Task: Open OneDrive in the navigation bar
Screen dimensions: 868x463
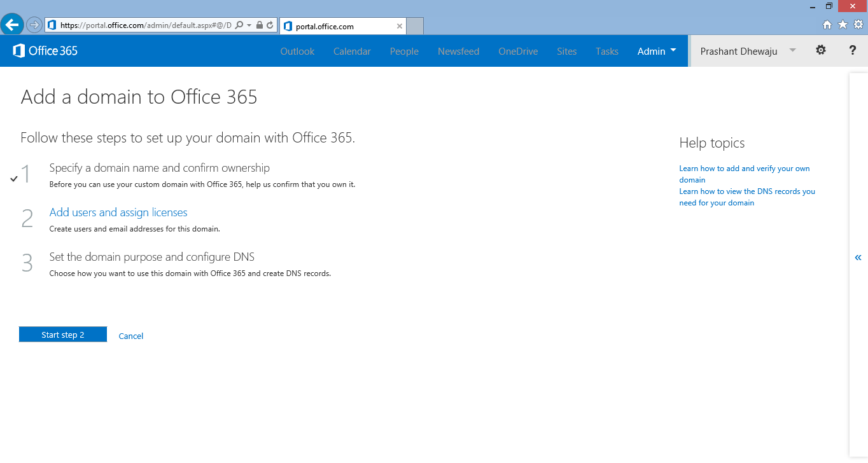Action: coord(518,52)
